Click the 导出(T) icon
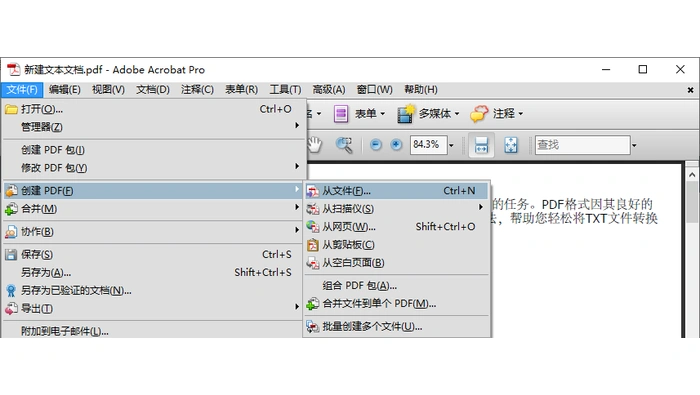 (11, 309)
